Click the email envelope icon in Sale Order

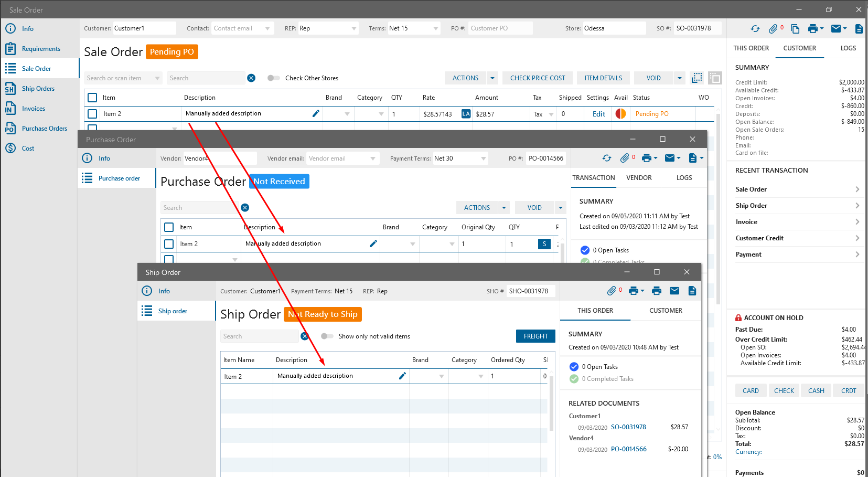click(x=837, y=29)
